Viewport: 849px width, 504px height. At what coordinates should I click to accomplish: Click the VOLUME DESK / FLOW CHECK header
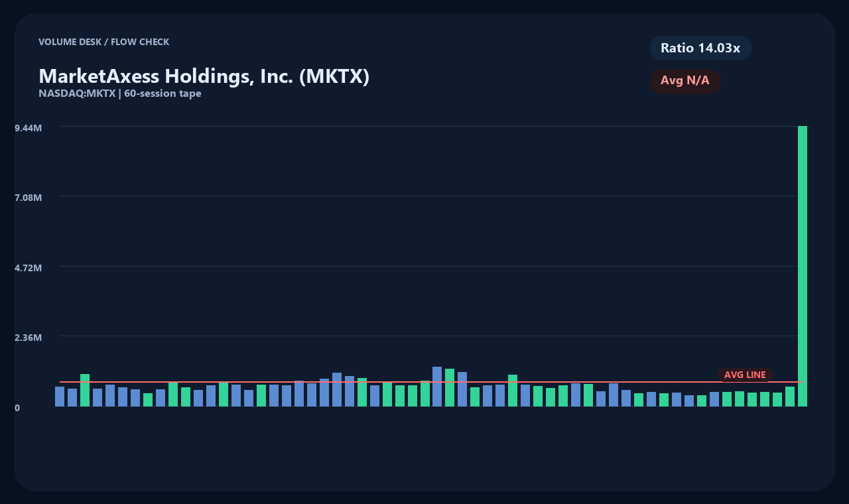click(103, 42)
